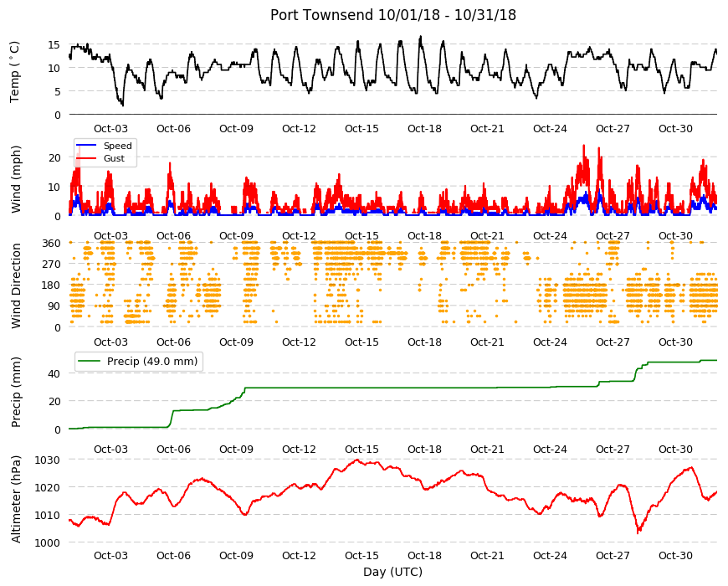Image resolution: width=728 pixels, height=586 pixels.
Task: Click Oct-21 tick under altimeter plot
Action: pyautogui.click(x=487, y=555)
